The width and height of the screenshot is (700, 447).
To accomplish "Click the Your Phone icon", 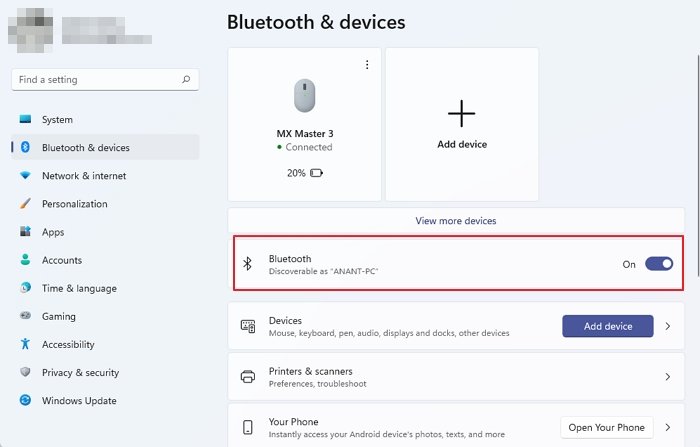I will [248, 428].
